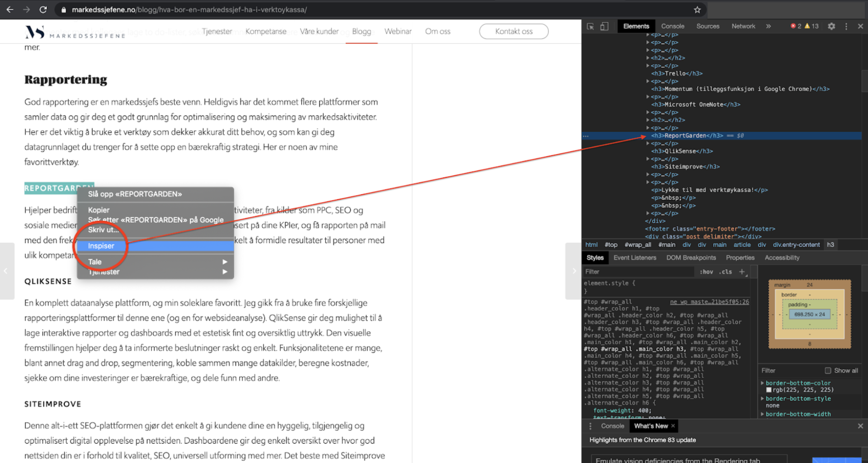Click the yellow warning count indicator
This screenshot has height=463, width=868.
pos(811,26)
